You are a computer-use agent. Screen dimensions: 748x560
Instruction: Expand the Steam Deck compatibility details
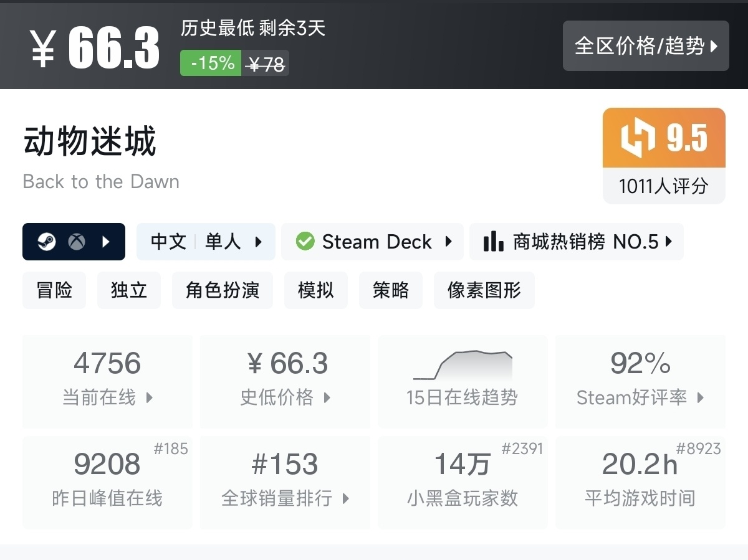coord(372,242)
